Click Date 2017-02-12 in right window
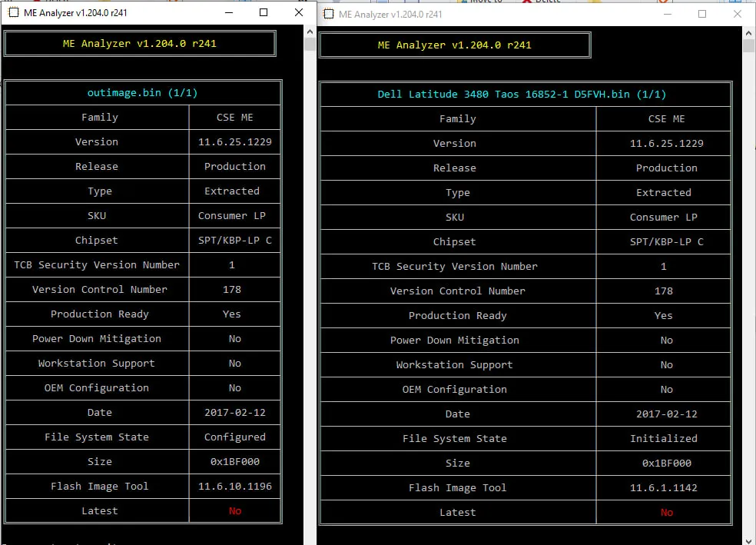The image size is (756, 545). pyautogui.click(x=666, y=414)
